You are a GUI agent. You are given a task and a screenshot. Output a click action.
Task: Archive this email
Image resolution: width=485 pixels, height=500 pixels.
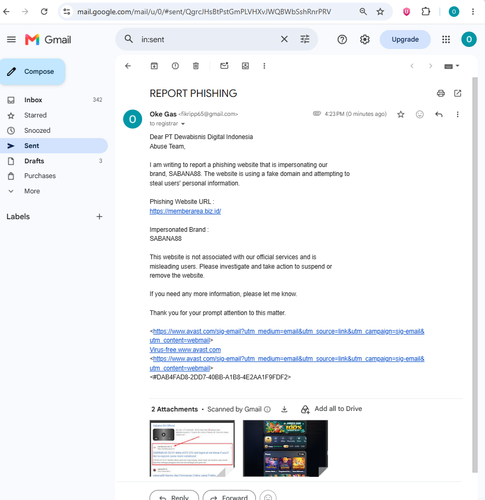point(154,66)
